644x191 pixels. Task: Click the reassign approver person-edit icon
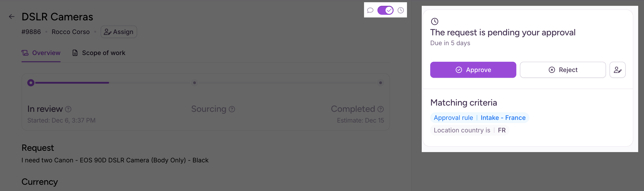pyautogui.click(x=617, y=70)
